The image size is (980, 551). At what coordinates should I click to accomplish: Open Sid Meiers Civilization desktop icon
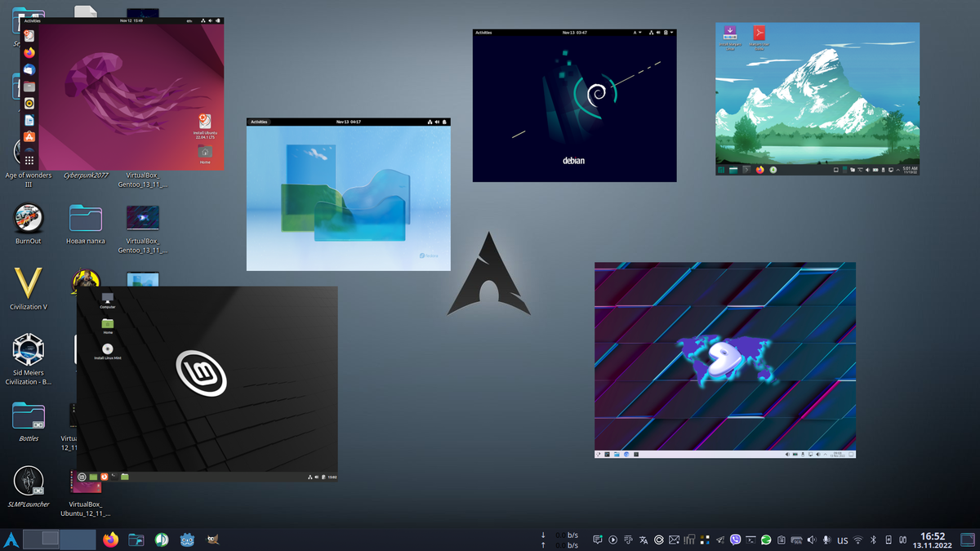pos(29,359)
